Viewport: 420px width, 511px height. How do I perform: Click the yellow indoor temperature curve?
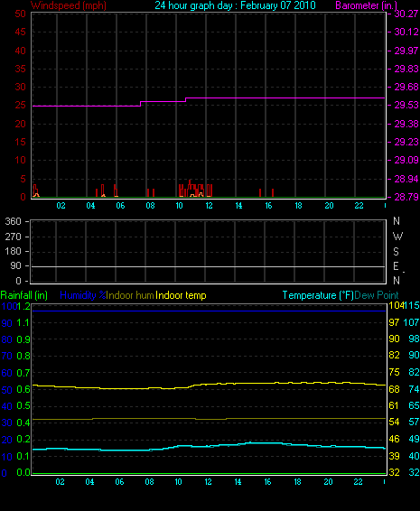coord(209,386)
